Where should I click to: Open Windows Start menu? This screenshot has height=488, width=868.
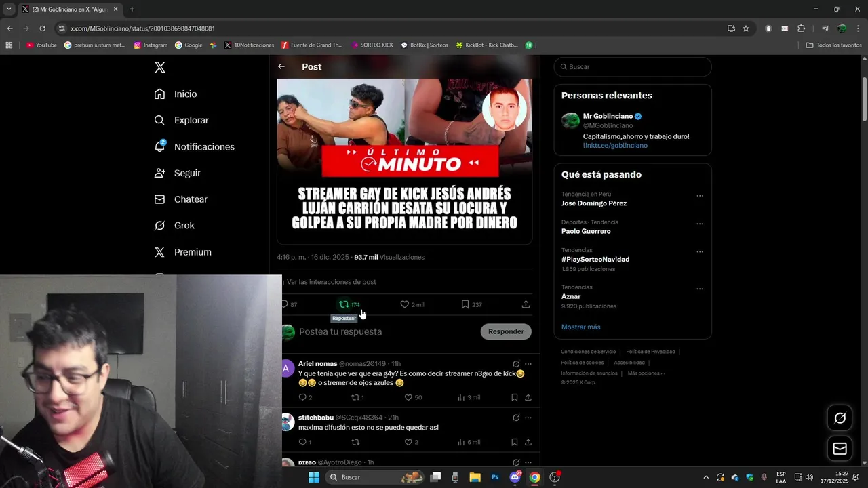point(313,477)
